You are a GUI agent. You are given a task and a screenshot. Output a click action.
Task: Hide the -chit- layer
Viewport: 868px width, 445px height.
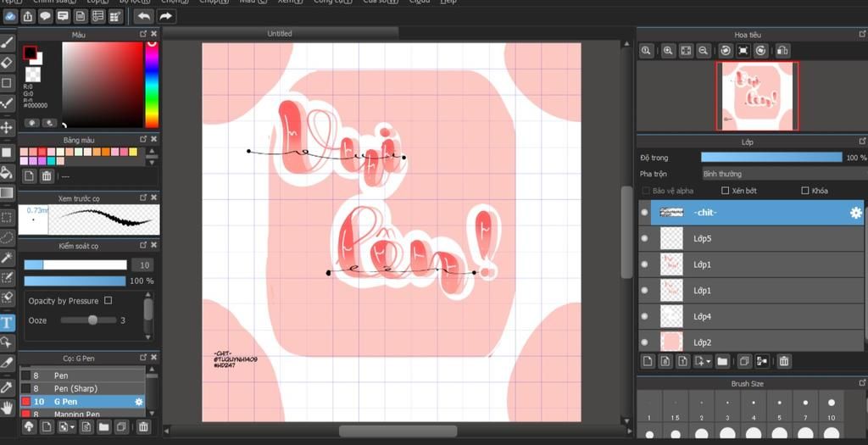pyautogui.click(x=644, y=213)
